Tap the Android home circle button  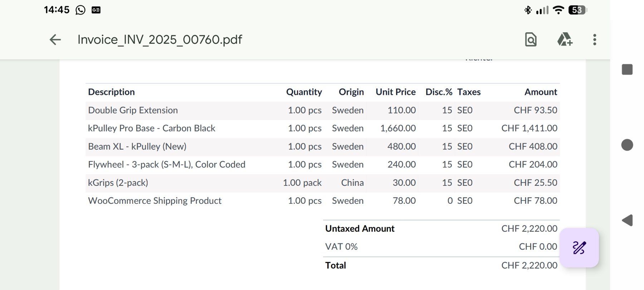[x=627, y=145]
